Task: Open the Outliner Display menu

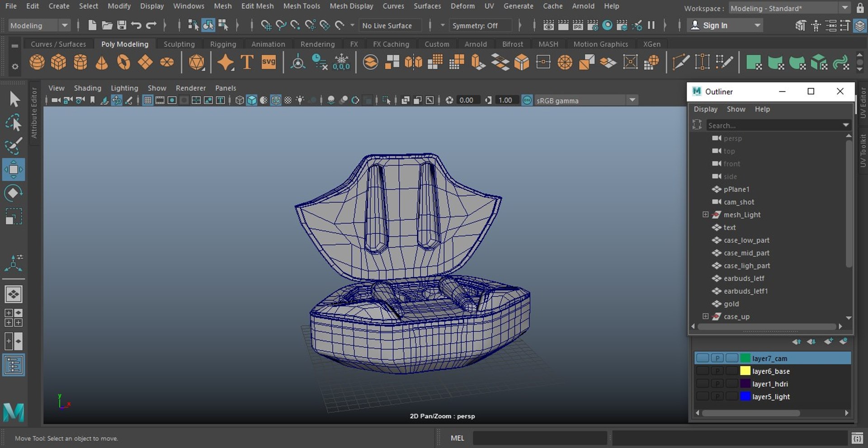Action: 705,109
